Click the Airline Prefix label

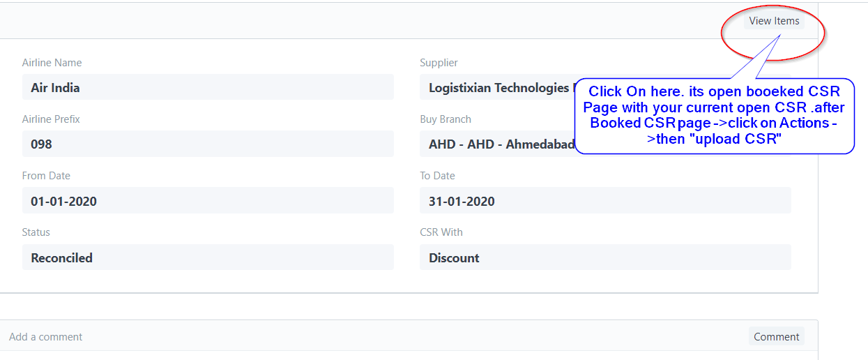(x=51, y=119)
